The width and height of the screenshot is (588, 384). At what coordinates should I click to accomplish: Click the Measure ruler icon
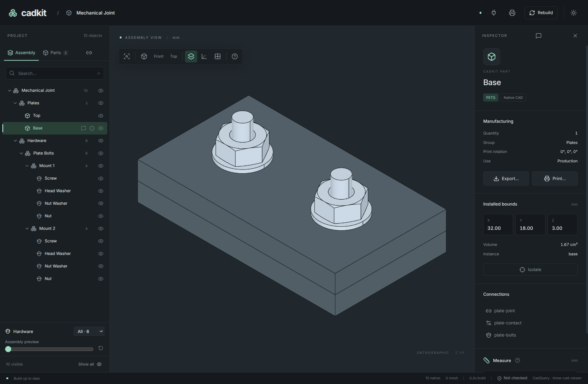tap(486, 360)
